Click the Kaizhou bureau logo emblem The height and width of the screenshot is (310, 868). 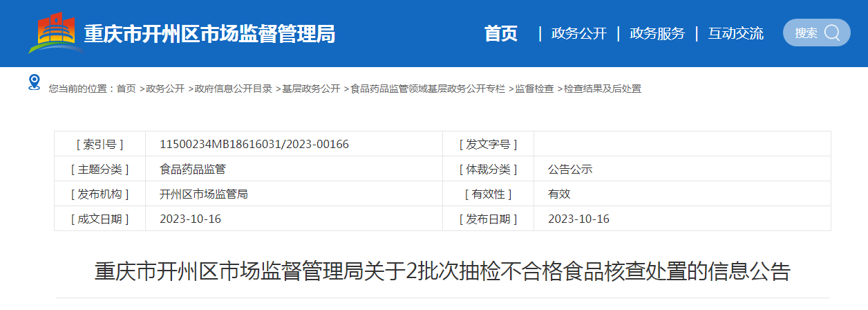point(55,33)
